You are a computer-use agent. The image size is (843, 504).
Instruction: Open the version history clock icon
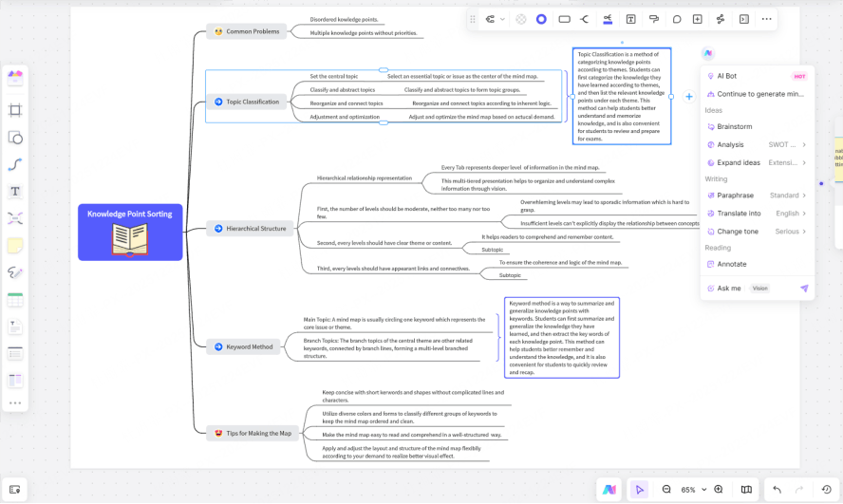826,490
